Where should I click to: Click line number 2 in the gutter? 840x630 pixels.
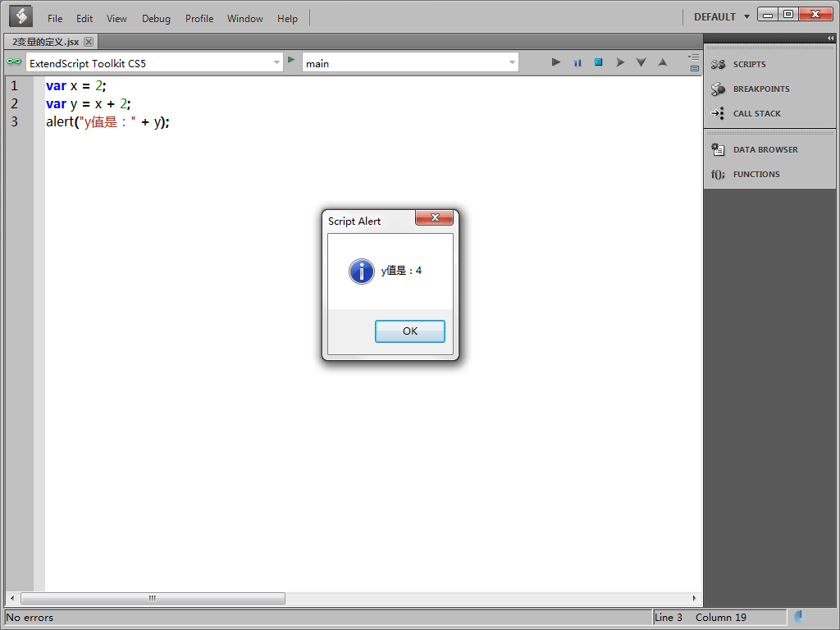coord(15,104)
